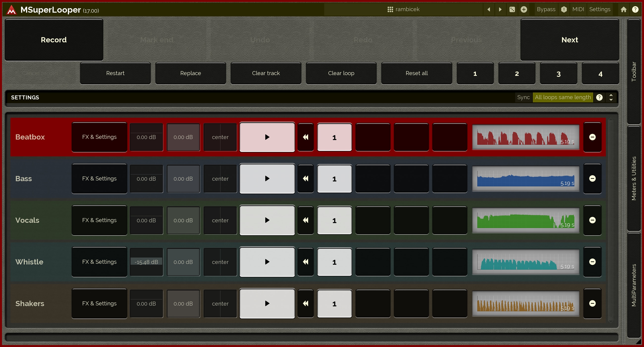Open the rambicek preset selector
644x347 pixels.
click(x=403, y=9)
